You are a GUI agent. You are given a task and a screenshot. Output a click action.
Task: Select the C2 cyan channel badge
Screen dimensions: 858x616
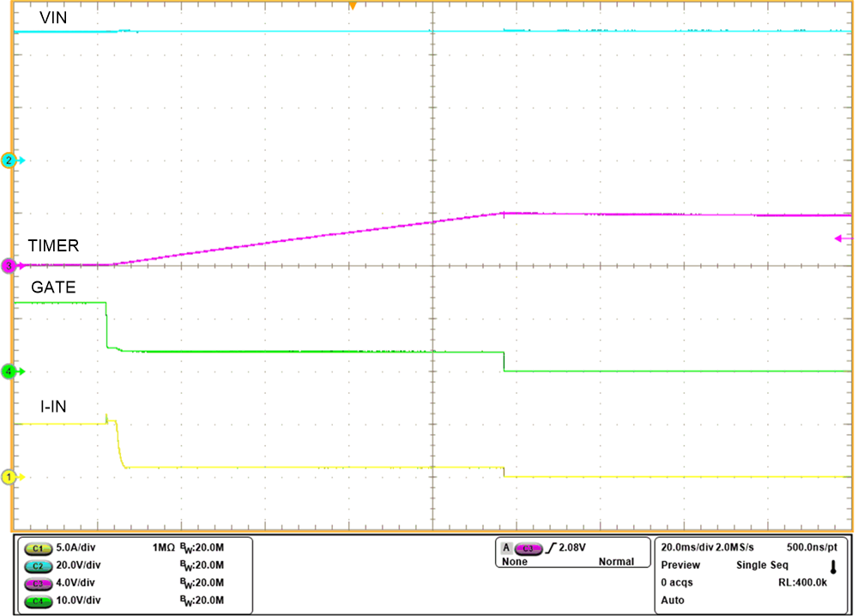(37, 565)
